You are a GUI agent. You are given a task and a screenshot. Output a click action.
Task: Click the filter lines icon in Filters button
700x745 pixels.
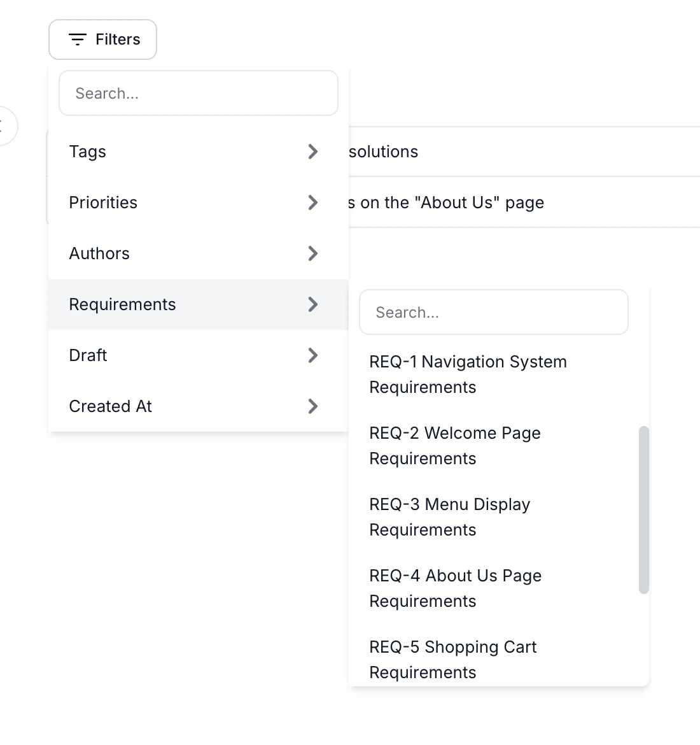click(x=78, y=39)
